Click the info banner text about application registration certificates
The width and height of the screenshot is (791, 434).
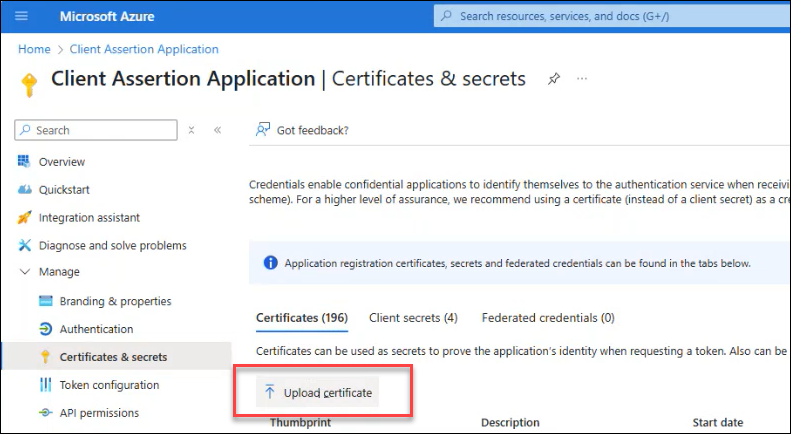(x=518, y=263)
